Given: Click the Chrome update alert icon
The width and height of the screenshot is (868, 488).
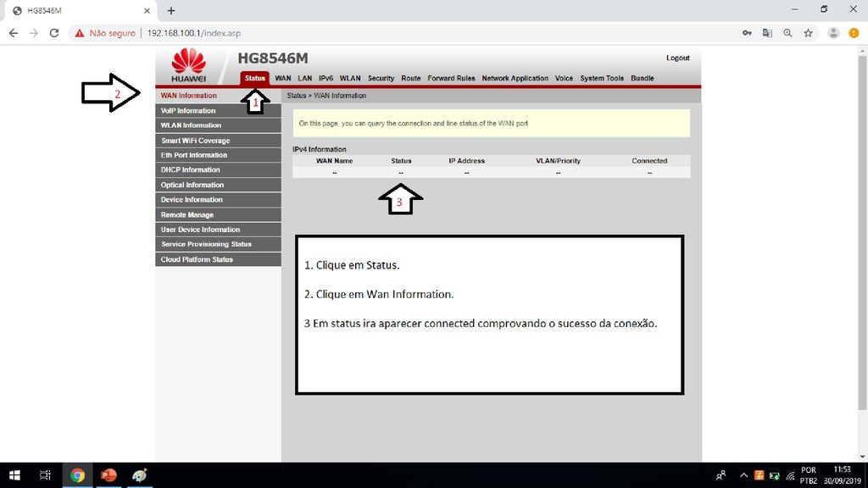Looking at the screenshot, I should coord(854,33).
